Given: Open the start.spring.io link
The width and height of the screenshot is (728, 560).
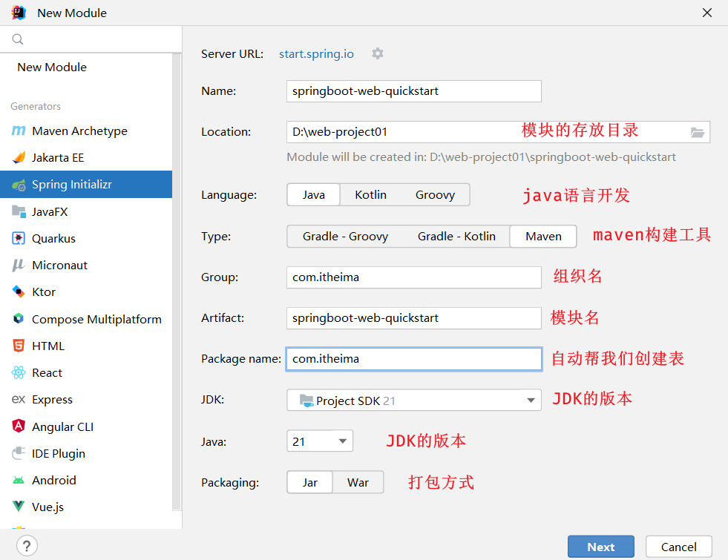Looking at the screenshot, I should pos(316,54).
